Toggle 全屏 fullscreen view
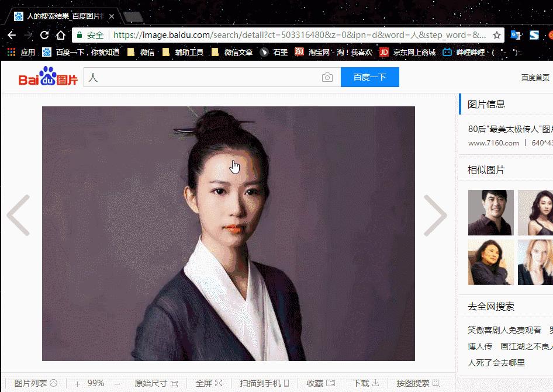The width and height of the screenshot is (553, 392). (209, 383)
